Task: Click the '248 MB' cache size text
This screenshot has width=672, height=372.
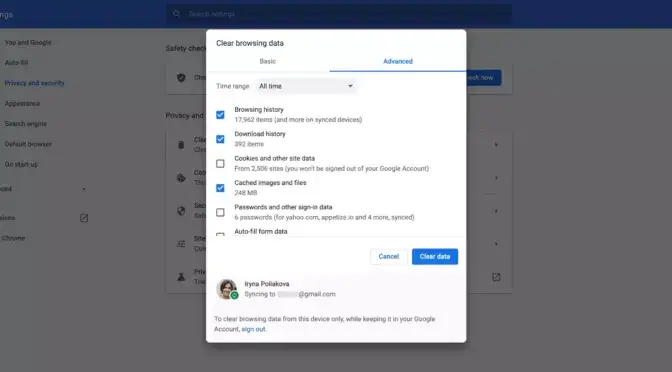Action: (246, 193)
